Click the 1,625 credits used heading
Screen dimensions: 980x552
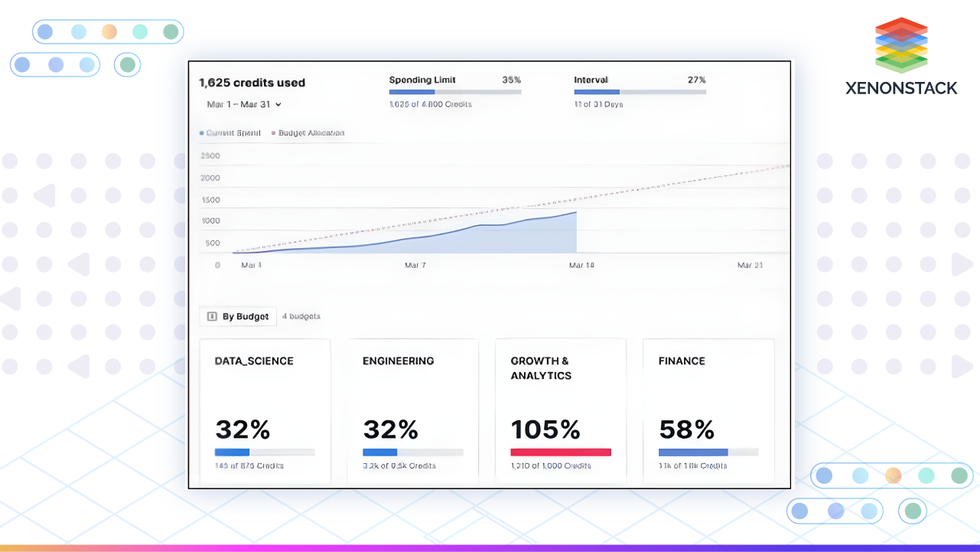252,83
